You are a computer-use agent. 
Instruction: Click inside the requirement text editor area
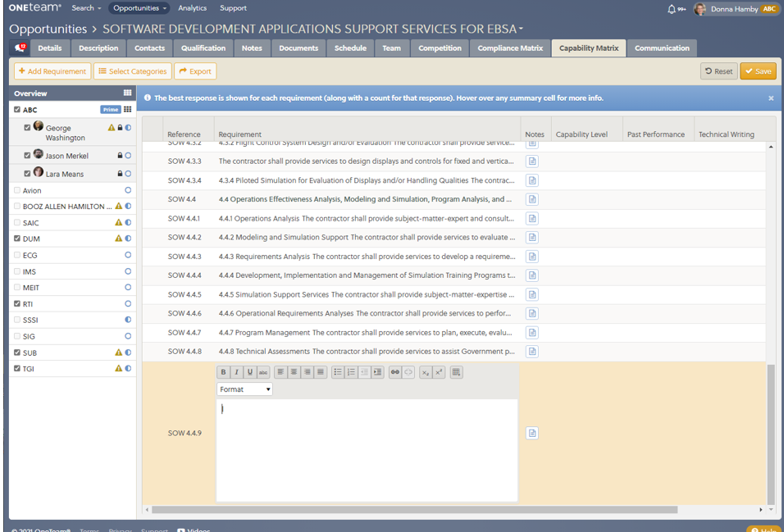[x=367, y=449]
